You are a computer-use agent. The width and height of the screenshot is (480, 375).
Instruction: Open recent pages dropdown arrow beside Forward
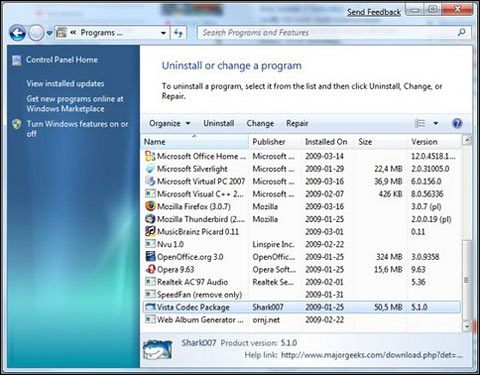49,33
